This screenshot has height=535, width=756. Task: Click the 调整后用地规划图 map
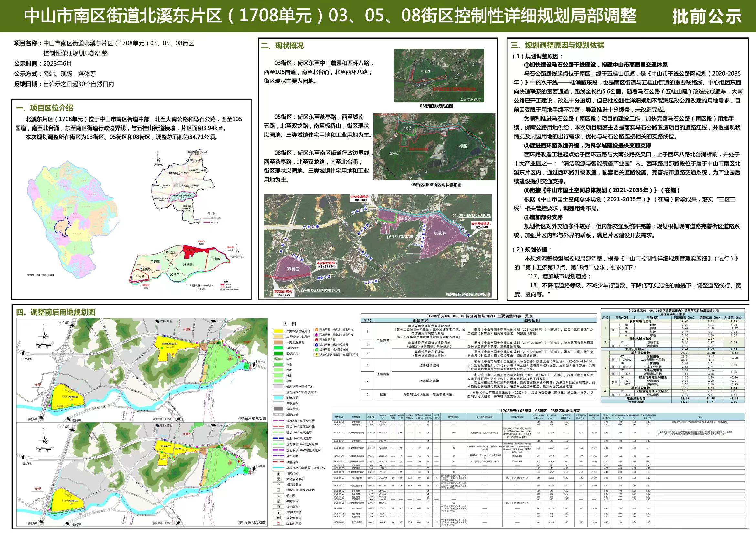point(142,474)
